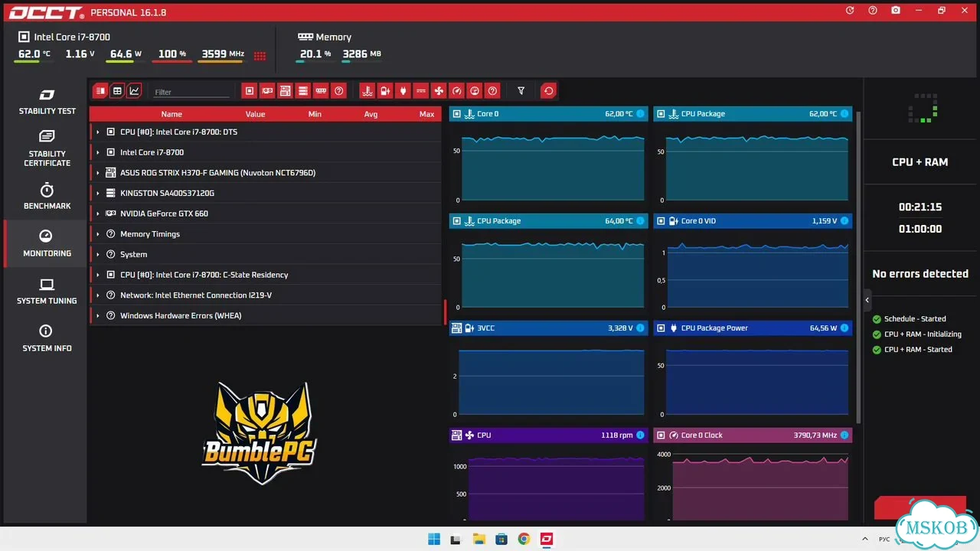Show info for the Core 0 Clock graph
Image resolution: width=980 pixels, height=551 pixels.
844,435
